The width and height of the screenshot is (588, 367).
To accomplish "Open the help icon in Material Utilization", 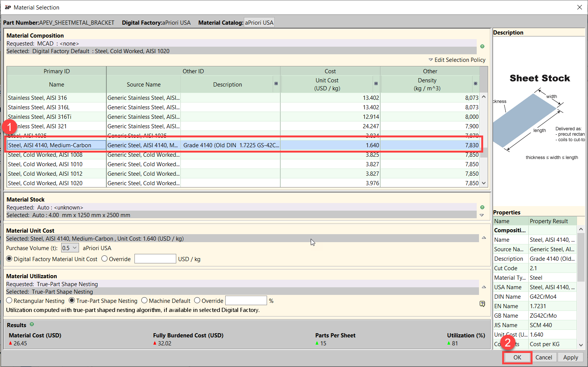I will [x=482, y=304].
